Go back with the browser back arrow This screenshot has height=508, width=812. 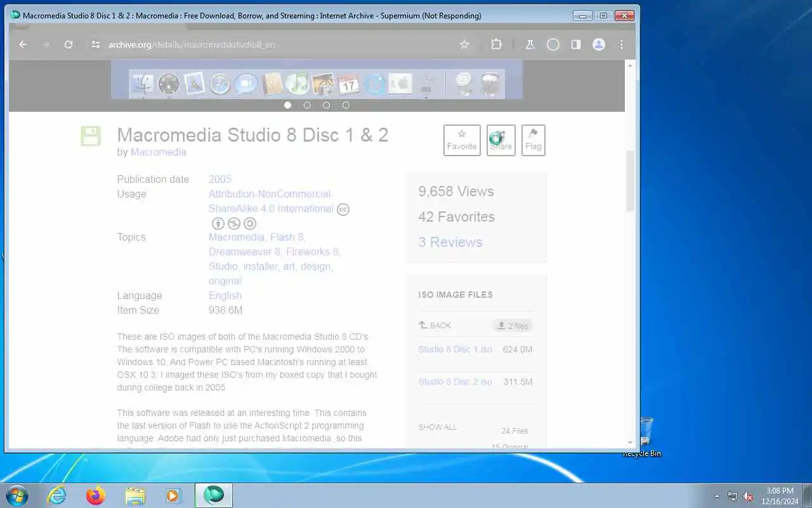[23, 44]
